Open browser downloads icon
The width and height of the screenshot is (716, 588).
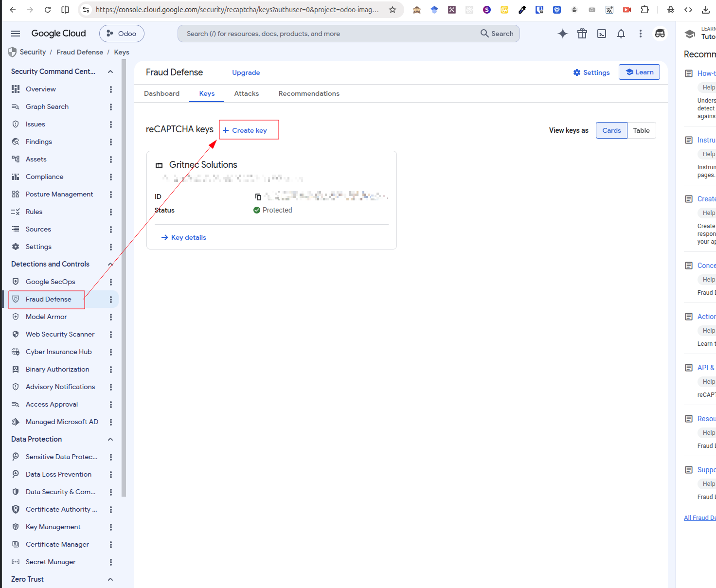[706, 10]
